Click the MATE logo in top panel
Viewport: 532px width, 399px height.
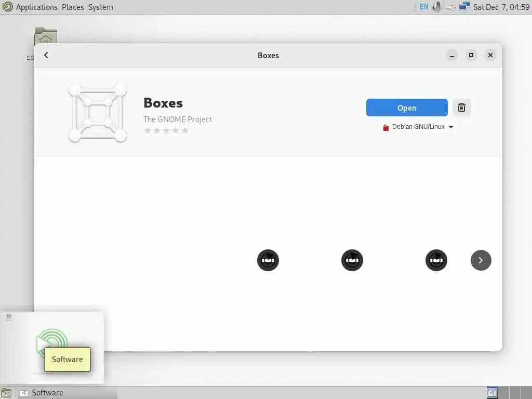pos(7,7)
